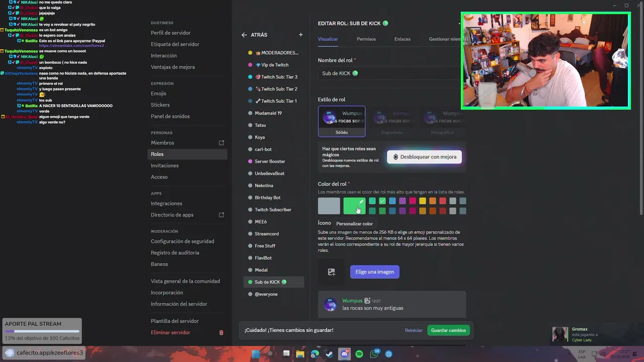Select the MODERADORES role
This screenshot has height=362, width=644.
coord(274,53)
